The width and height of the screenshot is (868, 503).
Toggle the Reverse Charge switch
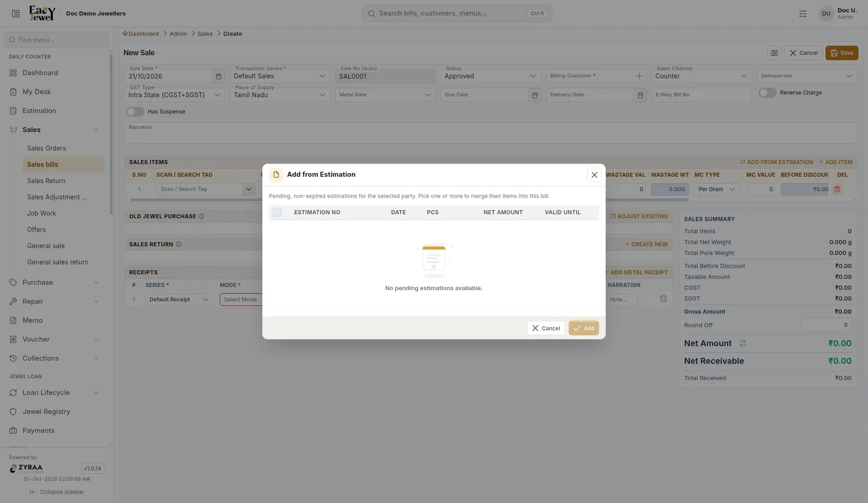pos(767,93)
